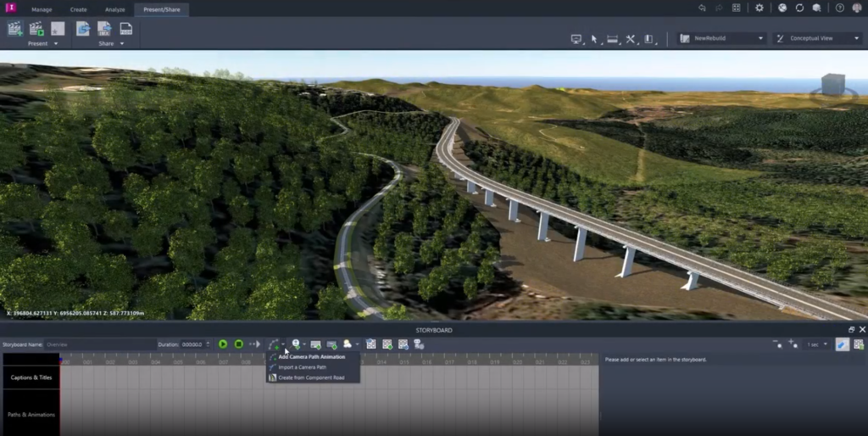Choose Add Camera Path Animation menu item
Screen dimensions: 868x436
point(311,357)
